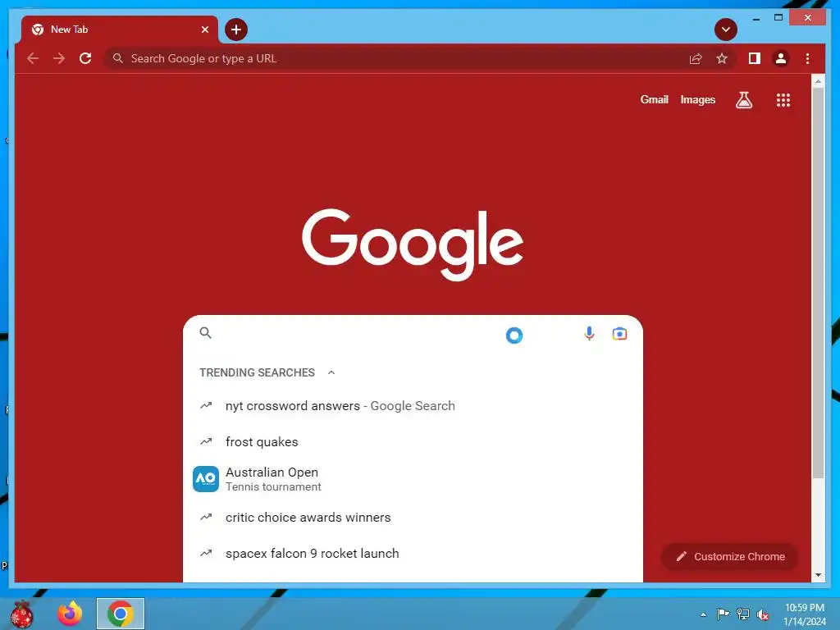Select nyt crossword answers suggestion
The image size is (840, 630).
tap(413, 406)
